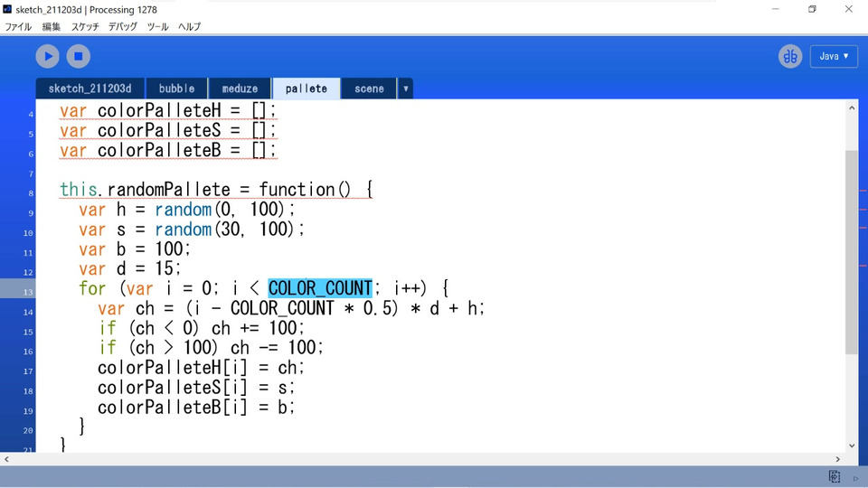Click 'colorPalleteS[i]' on line 18

click(x=172, y=388)
